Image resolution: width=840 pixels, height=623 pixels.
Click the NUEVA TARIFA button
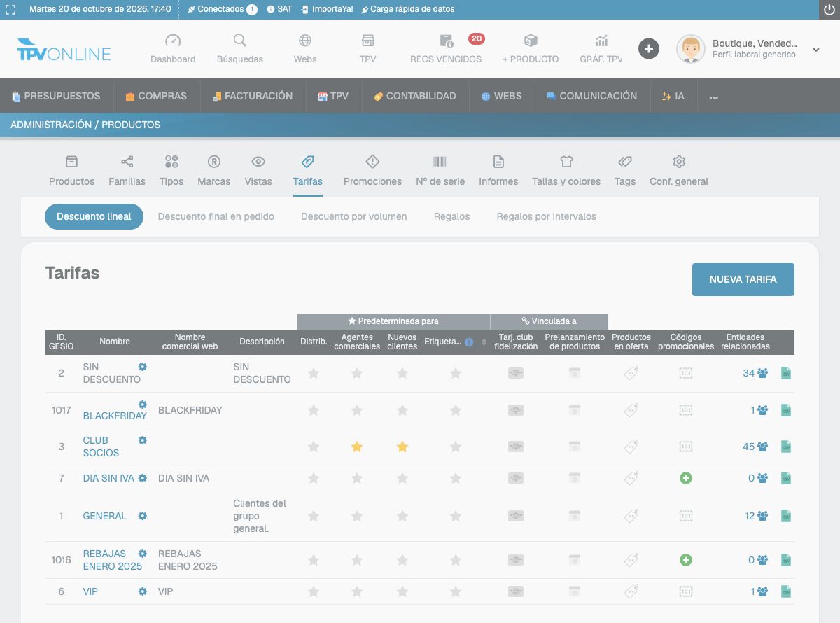click(743, 279)
